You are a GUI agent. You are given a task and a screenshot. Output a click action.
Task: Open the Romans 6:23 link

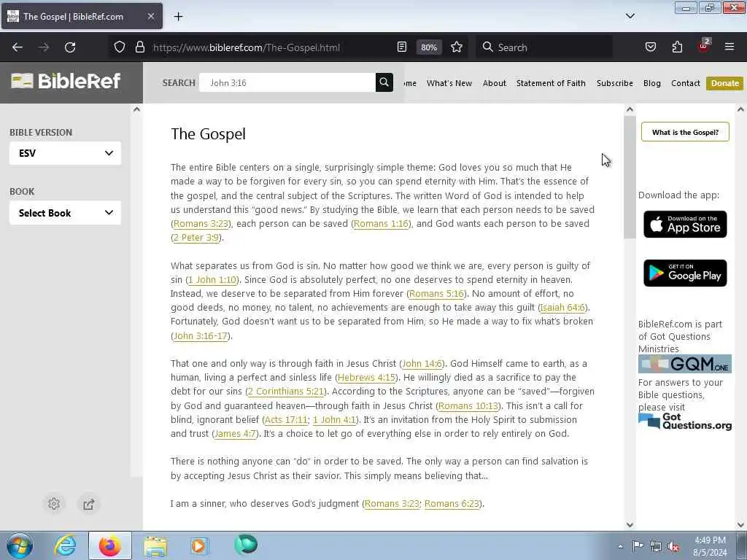click(x=451, y=504)
